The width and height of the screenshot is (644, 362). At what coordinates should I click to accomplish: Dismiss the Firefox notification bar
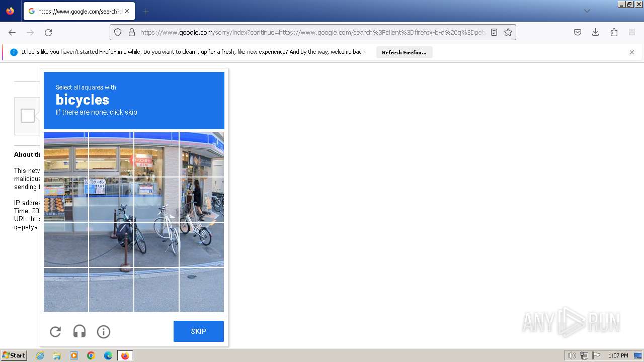pyautogui.click(x=632, y=52)
